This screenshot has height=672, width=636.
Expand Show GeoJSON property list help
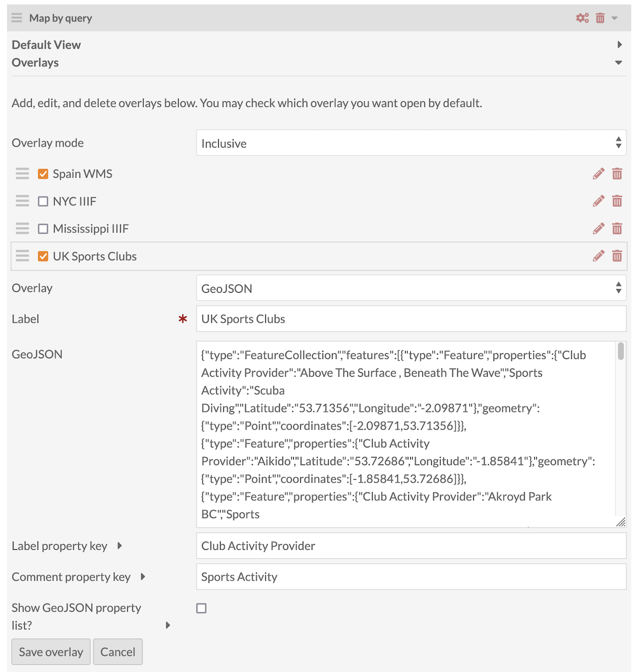tap(168, 626)
